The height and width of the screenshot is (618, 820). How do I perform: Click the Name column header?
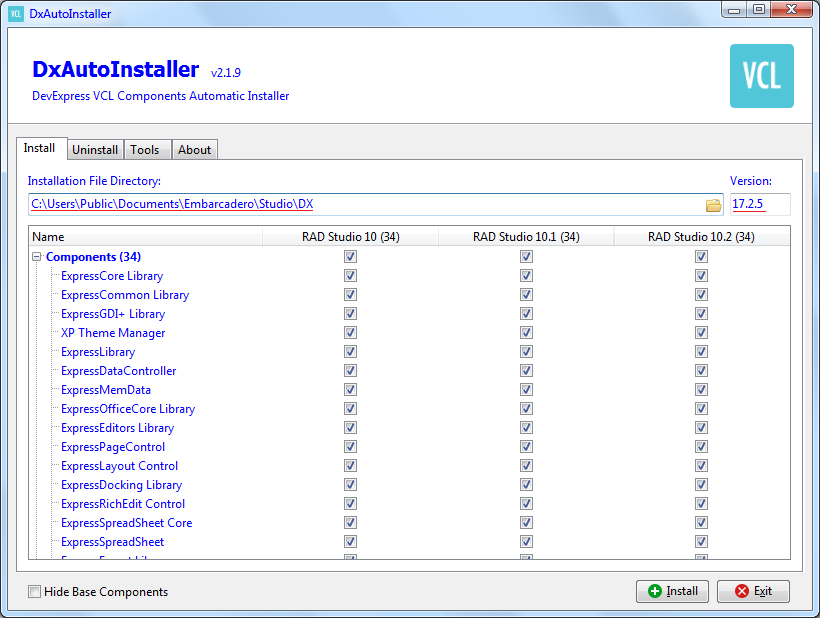145,236
